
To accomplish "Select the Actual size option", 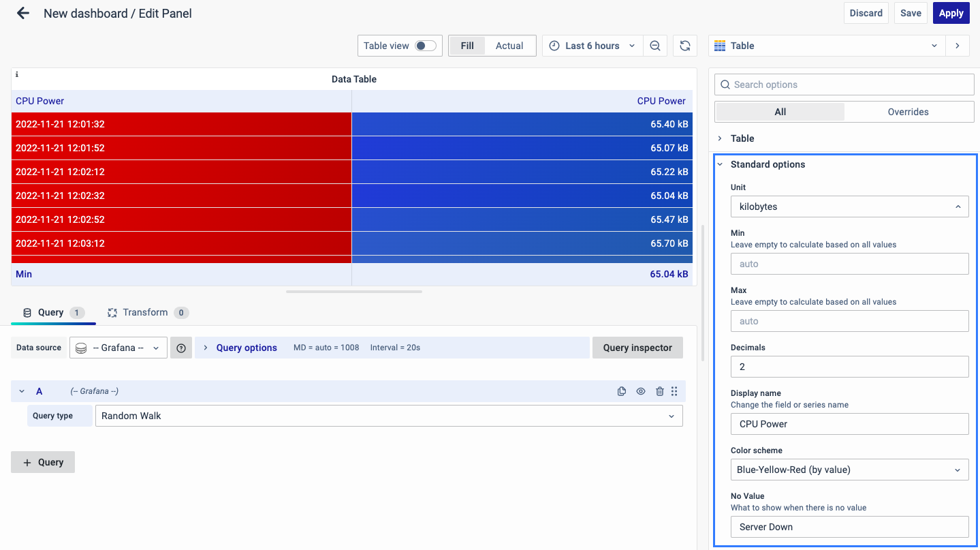I will [x=509, y=46].
